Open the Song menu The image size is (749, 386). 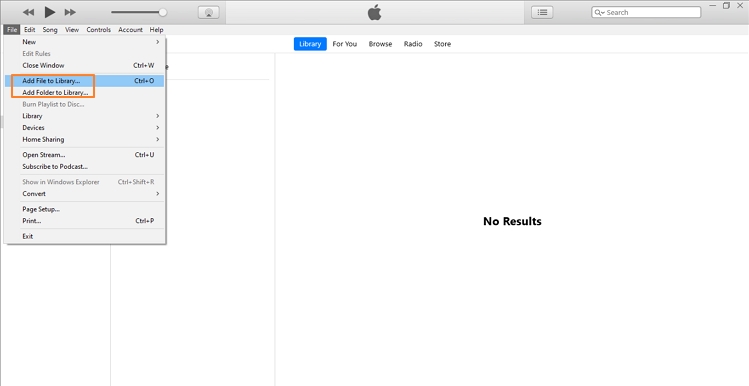coord(50,30)
